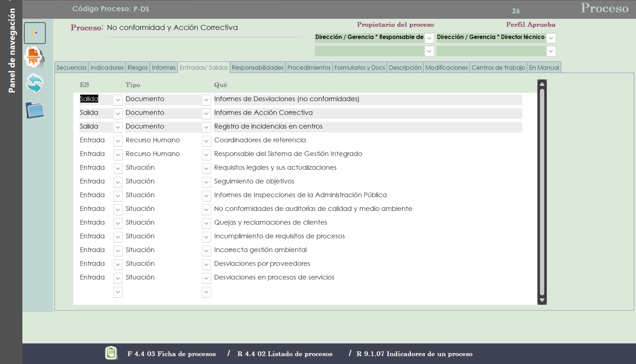Click Incorrecta gestión ambiental text
This screenshot has width=636, height=364.
point(260,250)
